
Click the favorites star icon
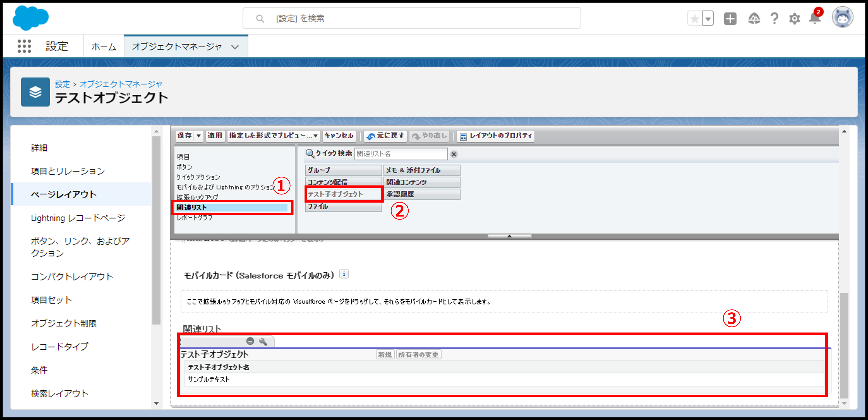[x=695, y=19]
